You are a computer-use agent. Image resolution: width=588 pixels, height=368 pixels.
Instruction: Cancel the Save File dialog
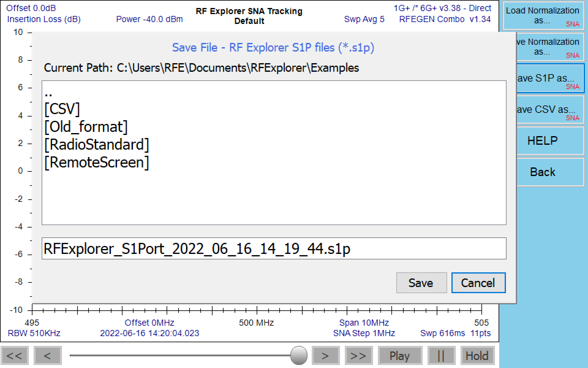[x=478, y=283]
